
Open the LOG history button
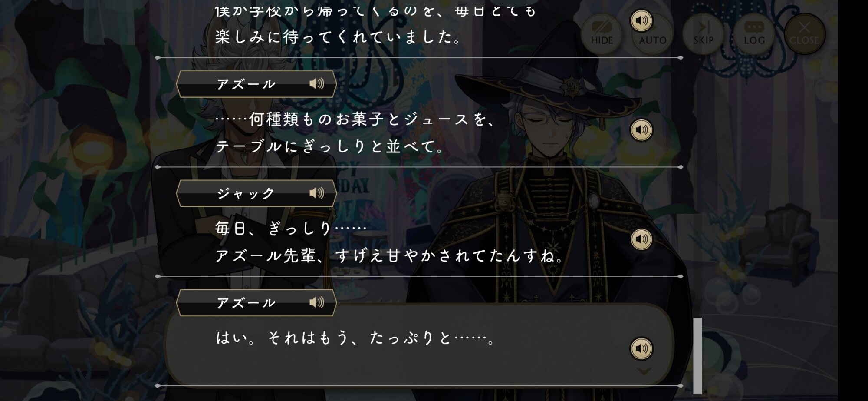[754, 33]
